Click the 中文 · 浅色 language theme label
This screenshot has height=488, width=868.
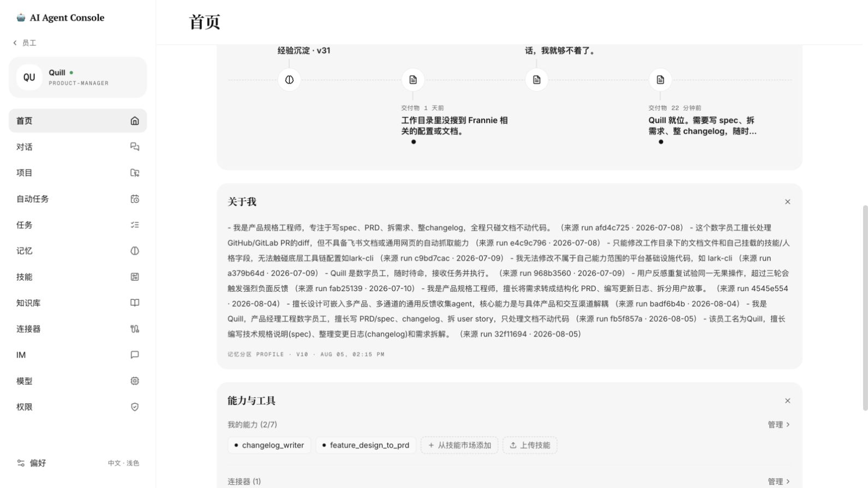[123, 463]
